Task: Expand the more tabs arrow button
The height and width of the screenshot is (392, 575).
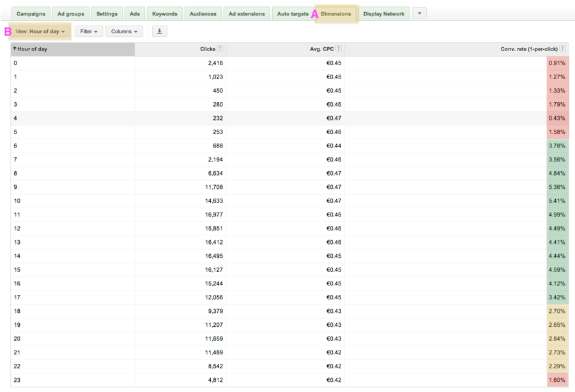Action: click(419, 13)
